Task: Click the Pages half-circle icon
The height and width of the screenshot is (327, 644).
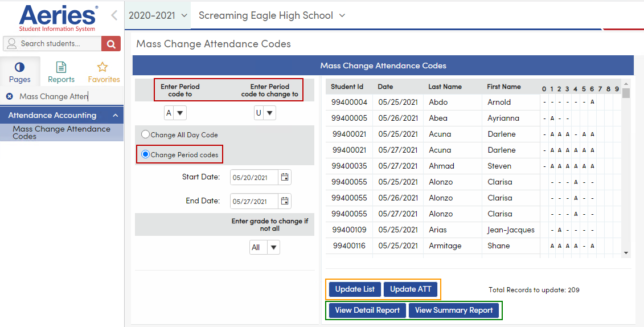Action: tap(19, 67)
